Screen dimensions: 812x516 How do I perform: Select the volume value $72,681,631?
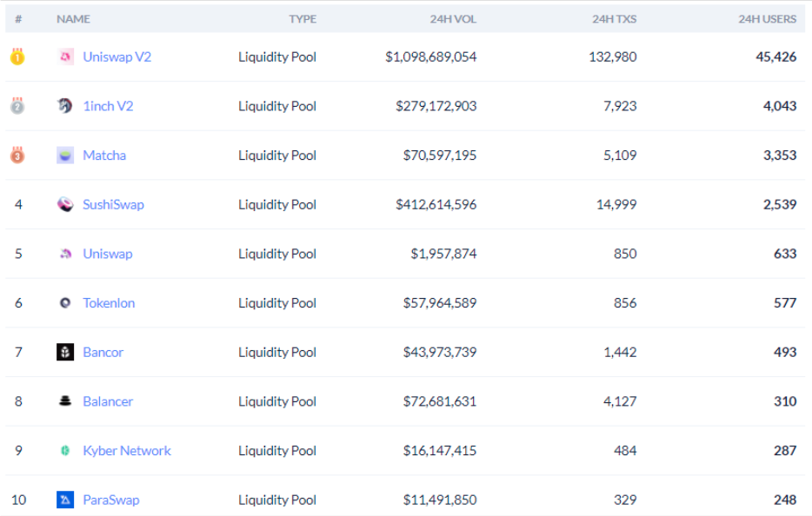[440, 401]
